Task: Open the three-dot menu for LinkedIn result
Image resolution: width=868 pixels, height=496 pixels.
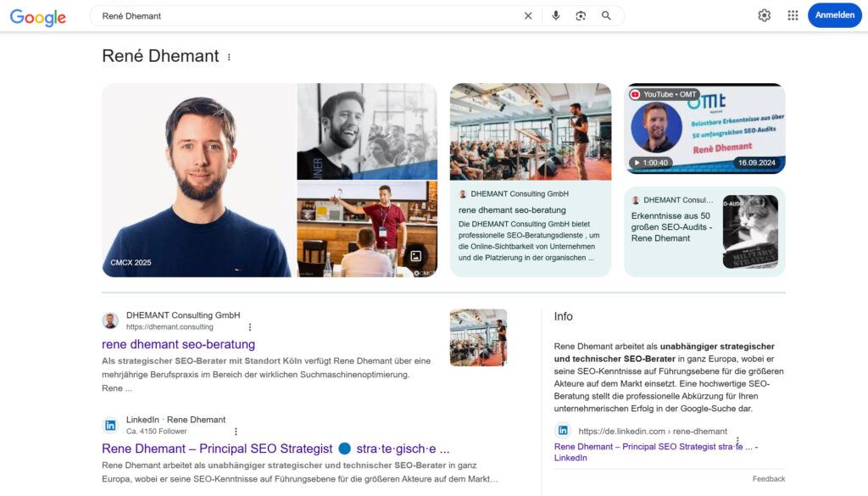Action: pyautogui.click(x=236, y=432)
